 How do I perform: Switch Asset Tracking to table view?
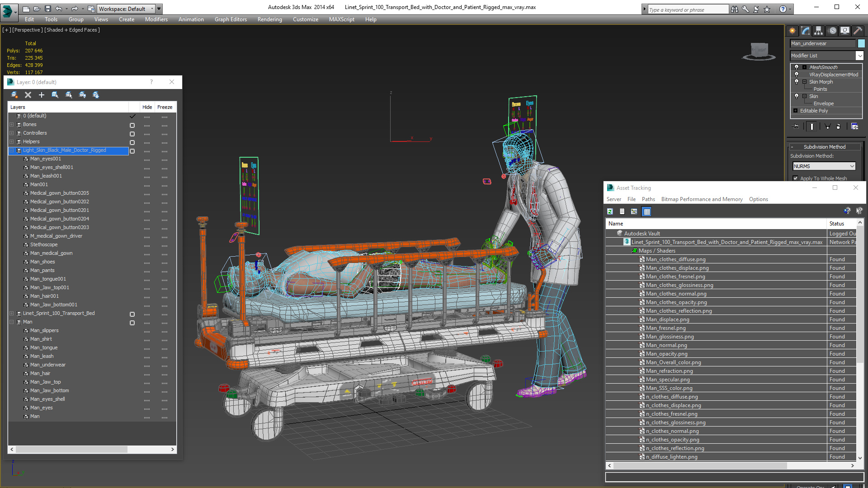647,211
